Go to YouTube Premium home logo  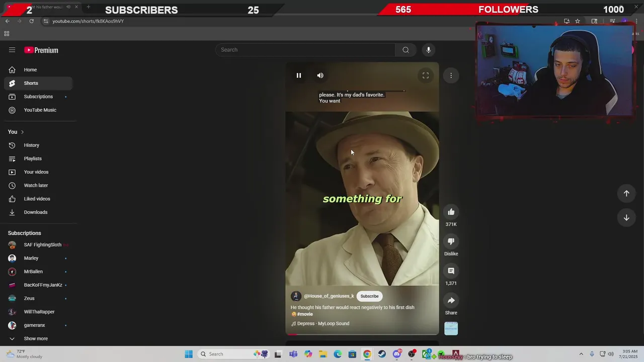pyautogui.click(x=41, y=50)
